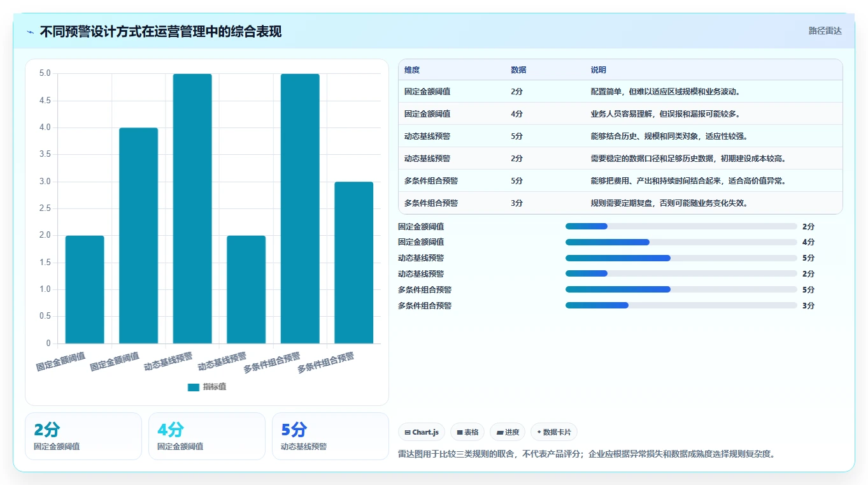
Task: Click the 2.5 label on the chart y-axis
Action: point(45,209)
